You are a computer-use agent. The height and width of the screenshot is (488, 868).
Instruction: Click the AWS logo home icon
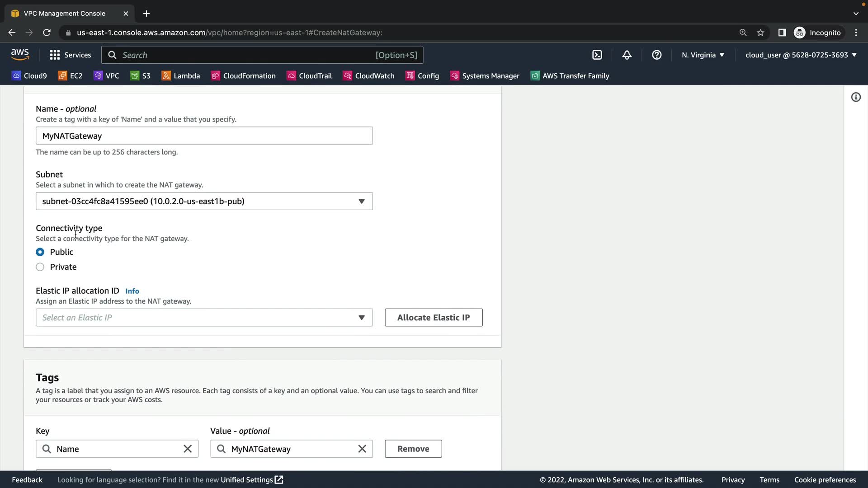[20, 55]
